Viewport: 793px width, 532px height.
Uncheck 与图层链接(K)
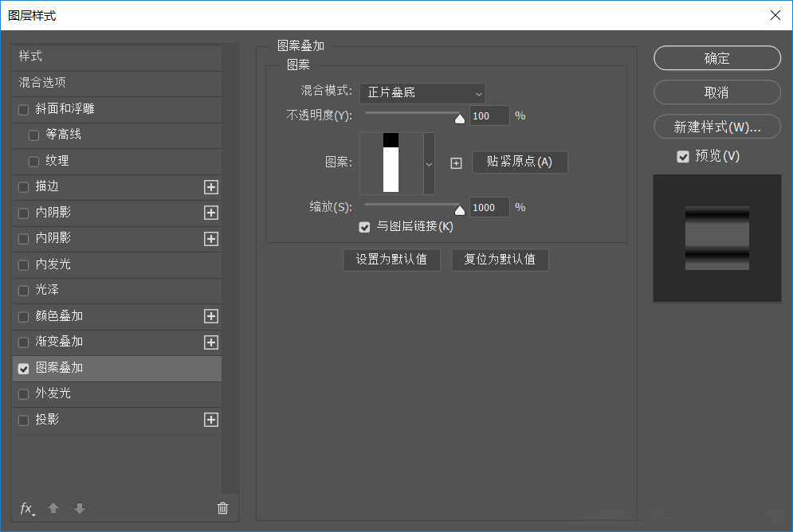(x=364, y=227)
